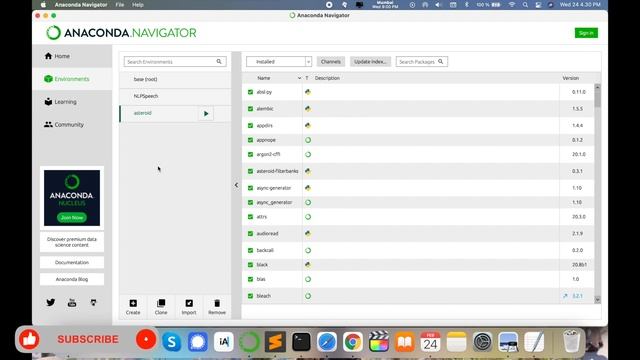The width and height of the screenshot is (640, 360).
Task: Click the magnifier in Search Packages
Action: point(440,62)
